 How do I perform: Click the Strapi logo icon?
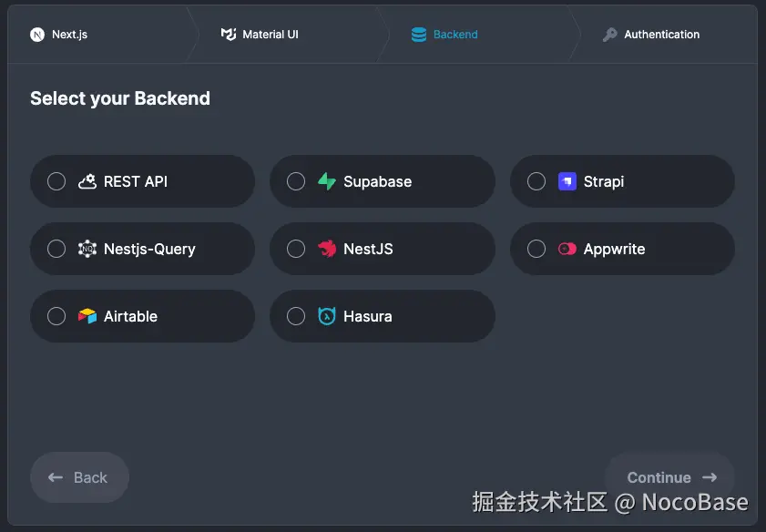point(567,181)
